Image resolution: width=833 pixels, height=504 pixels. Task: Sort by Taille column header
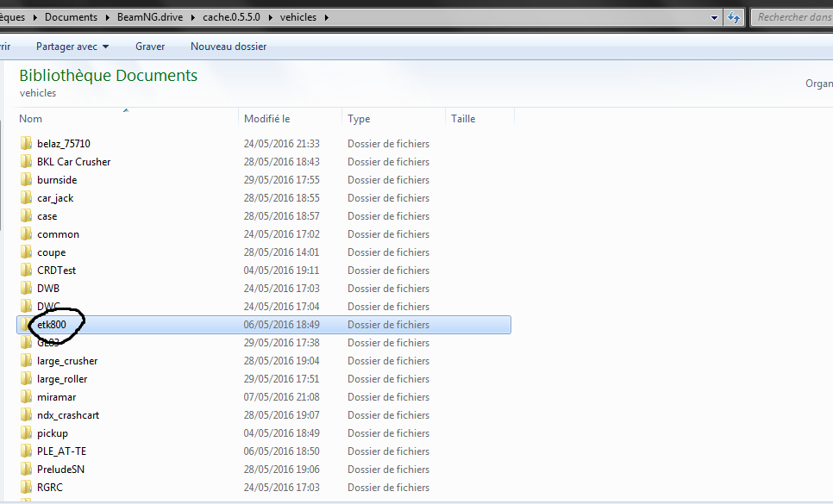(x=480, y=119)
